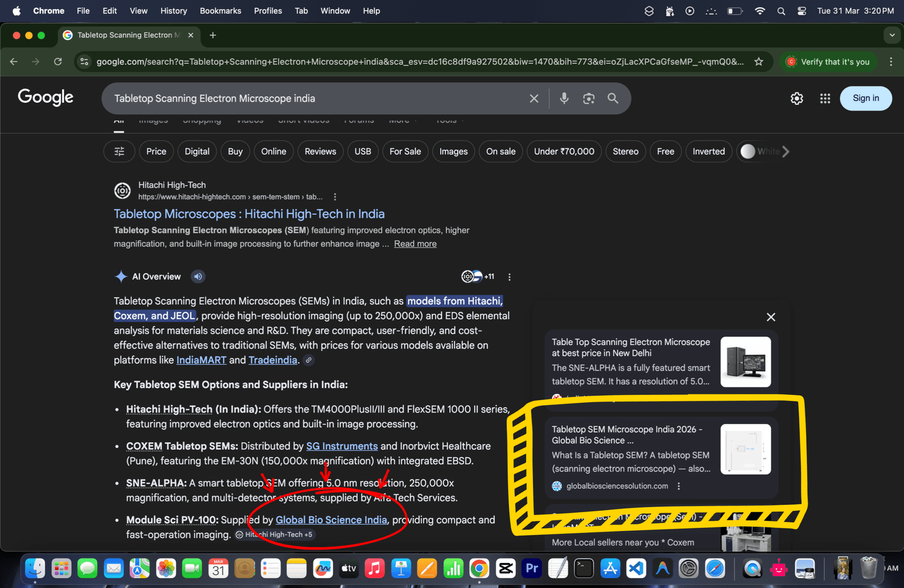
Task: View site information in address bar
Action: 84,62
